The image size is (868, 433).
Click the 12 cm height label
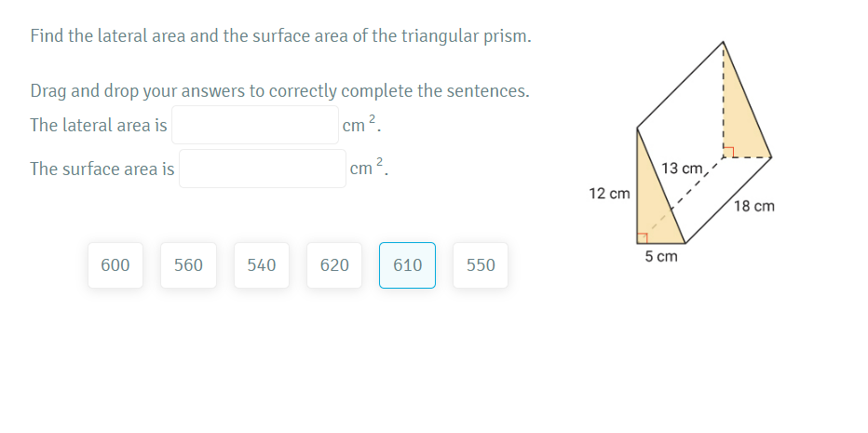click(x=609, y=193)
